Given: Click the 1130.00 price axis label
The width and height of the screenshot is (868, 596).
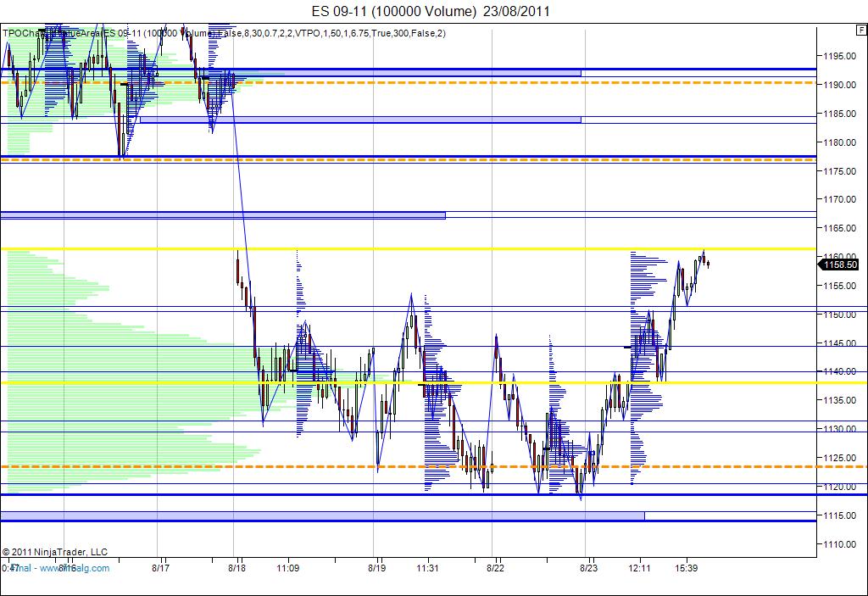Looking at the screenshot, I should tap(840, 429).
